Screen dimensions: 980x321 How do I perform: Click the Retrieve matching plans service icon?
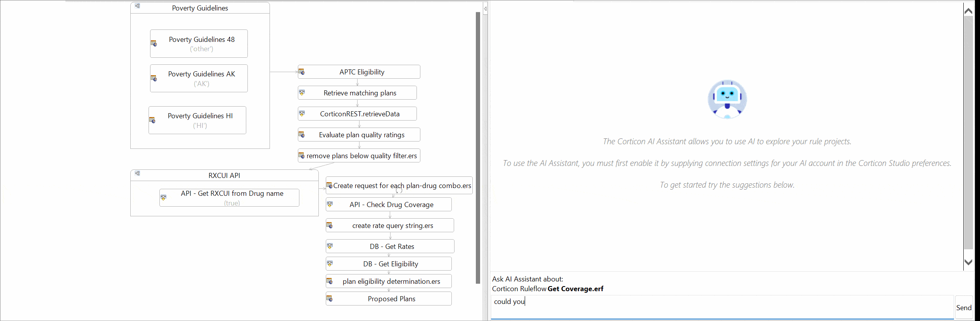pyautogui.click(x=302, y=93)
